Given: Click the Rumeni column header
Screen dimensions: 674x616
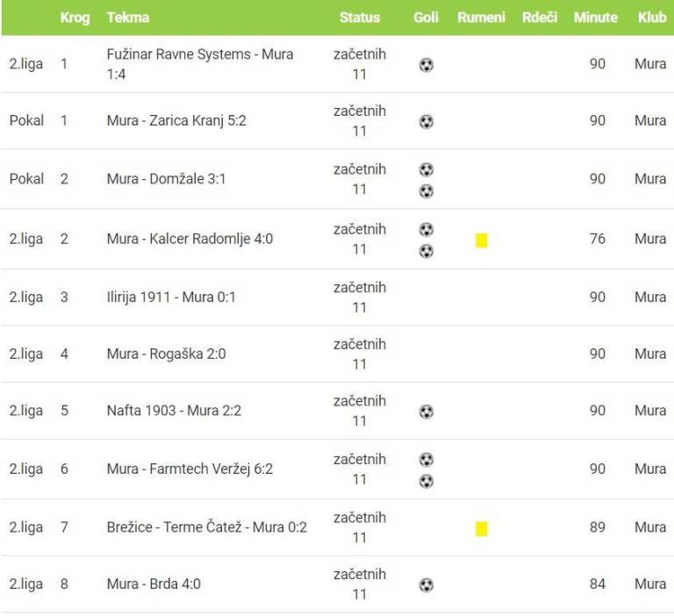Looking at the screenshot, I should pos(481,18).
